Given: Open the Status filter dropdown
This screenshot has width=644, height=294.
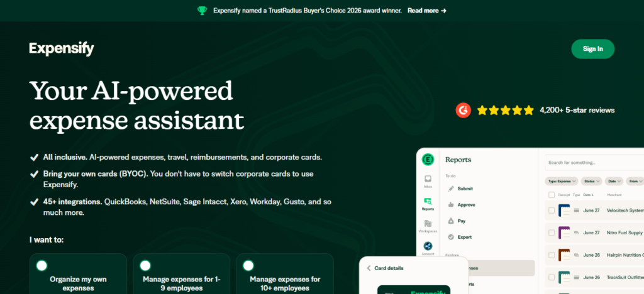Looking at the screenshot, I should click(x=591, y=181).
